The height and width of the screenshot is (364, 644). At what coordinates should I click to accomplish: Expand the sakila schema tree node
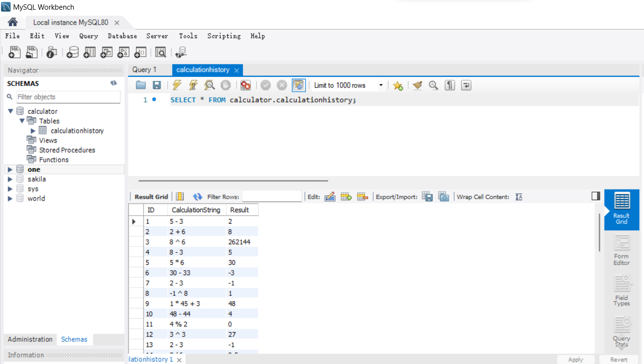[x=10, y=179]
